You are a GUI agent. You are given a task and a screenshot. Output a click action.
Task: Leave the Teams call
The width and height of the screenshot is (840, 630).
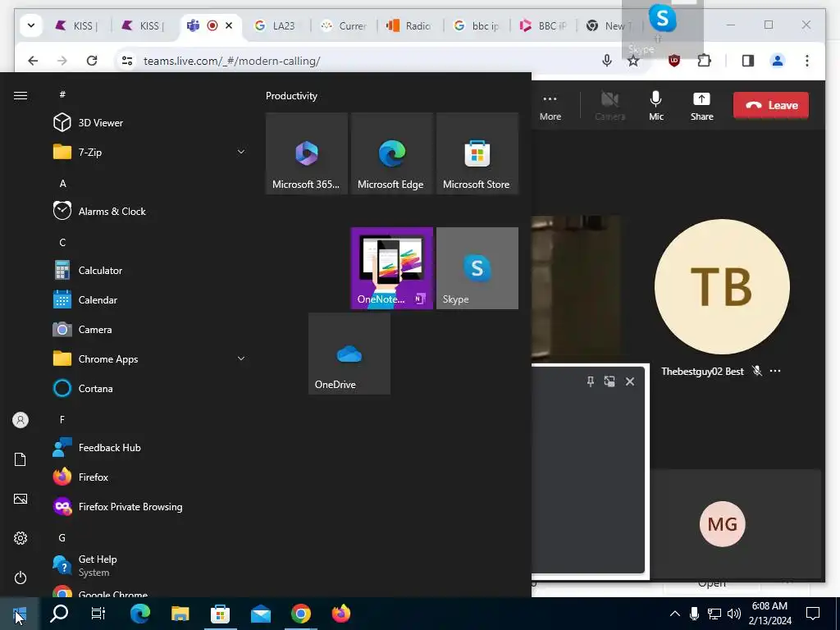coord(771,106)
